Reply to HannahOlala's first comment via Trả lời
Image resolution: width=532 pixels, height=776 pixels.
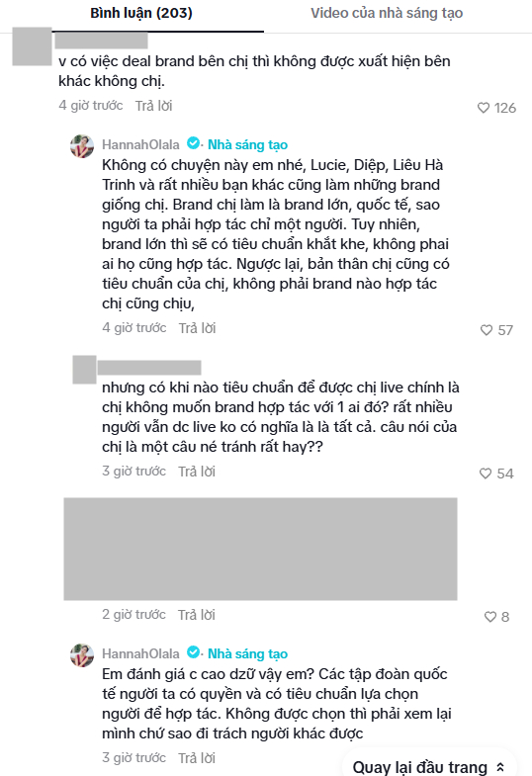197,328
